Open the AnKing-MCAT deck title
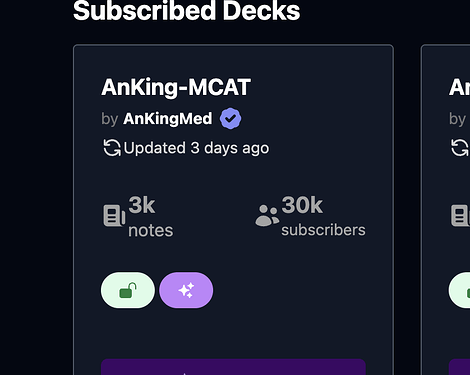This screenshot has width=470, height=375. [176, 87]
